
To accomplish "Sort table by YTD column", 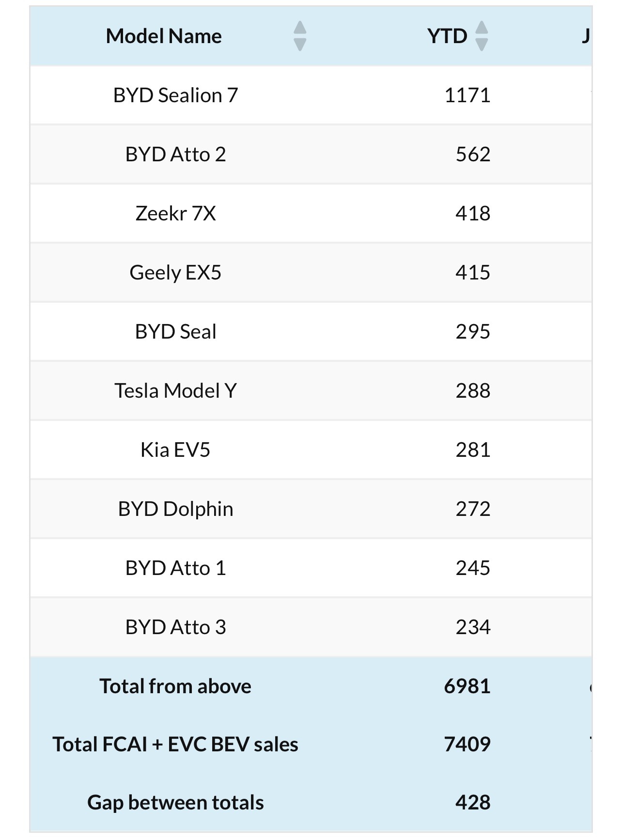I will pos(481,36).
